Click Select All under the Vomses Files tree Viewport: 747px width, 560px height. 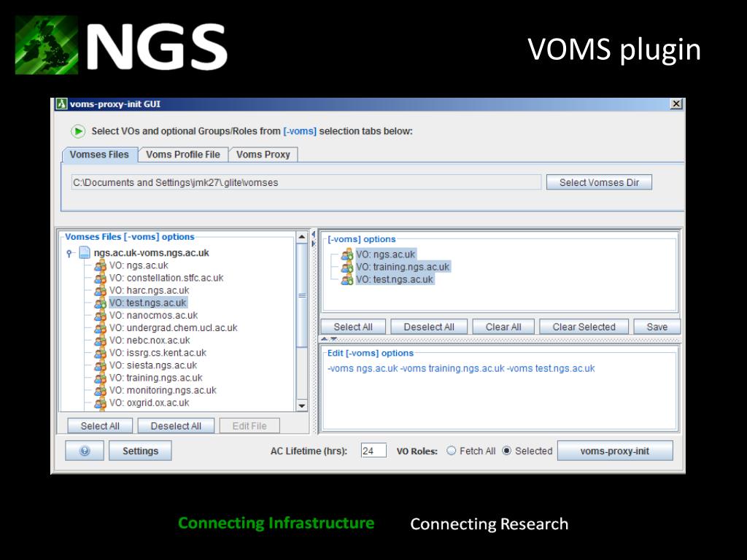(x=100, y=426)
